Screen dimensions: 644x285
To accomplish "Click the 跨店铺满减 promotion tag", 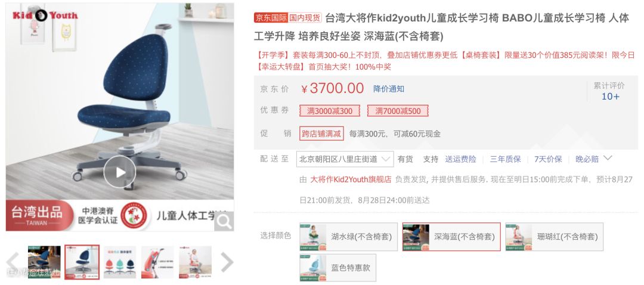I will point(321,134).
